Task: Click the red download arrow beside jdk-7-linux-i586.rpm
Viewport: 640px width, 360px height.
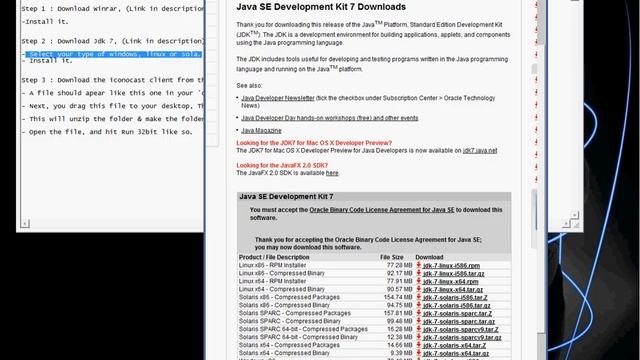Action: 418,265
